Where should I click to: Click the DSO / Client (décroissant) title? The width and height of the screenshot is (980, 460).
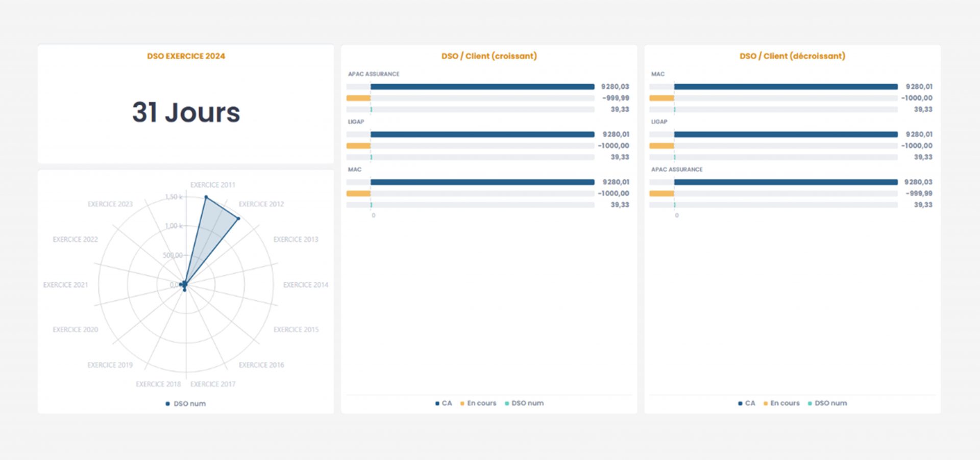(x=792, y=56)
